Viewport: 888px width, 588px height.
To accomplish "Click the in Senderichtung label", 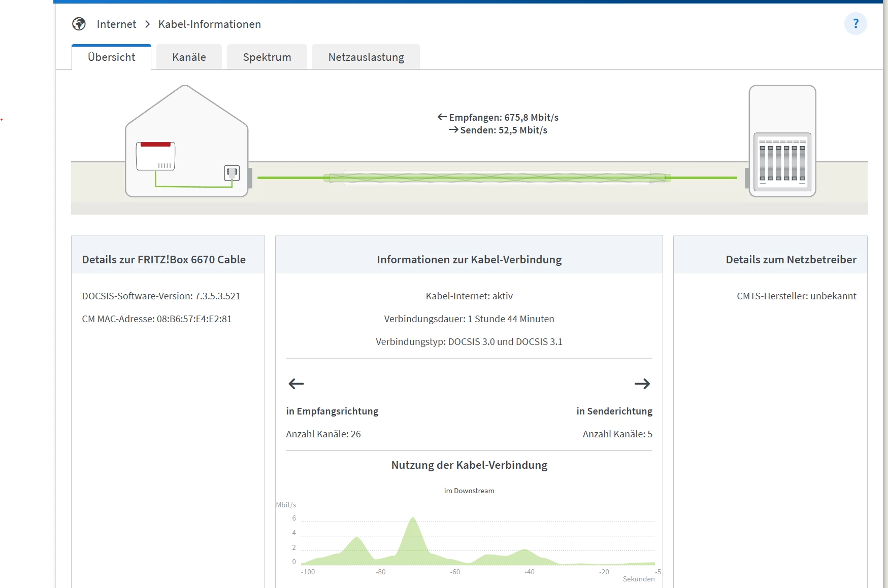I will click(x=614, y=411).
